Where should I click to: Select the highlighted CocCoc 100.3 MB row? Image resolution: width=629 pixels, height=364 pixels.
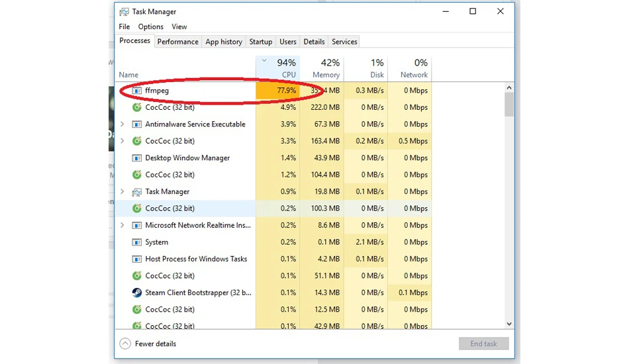273,208
